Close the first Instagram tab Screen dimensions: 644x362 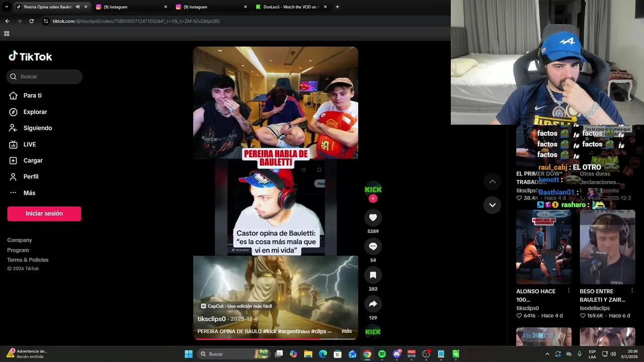pos(166,7)
